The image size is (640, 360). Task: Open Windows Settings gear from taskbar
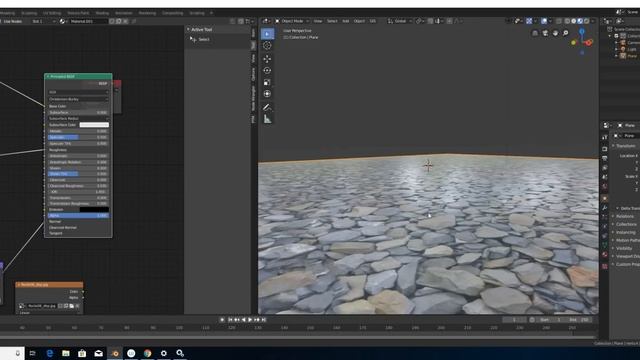164,353
